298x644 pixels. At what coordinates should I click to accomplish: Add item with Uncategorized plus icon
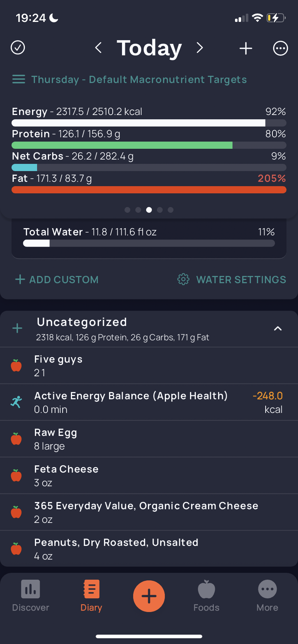pyautogui.click(x=17, y=328)
